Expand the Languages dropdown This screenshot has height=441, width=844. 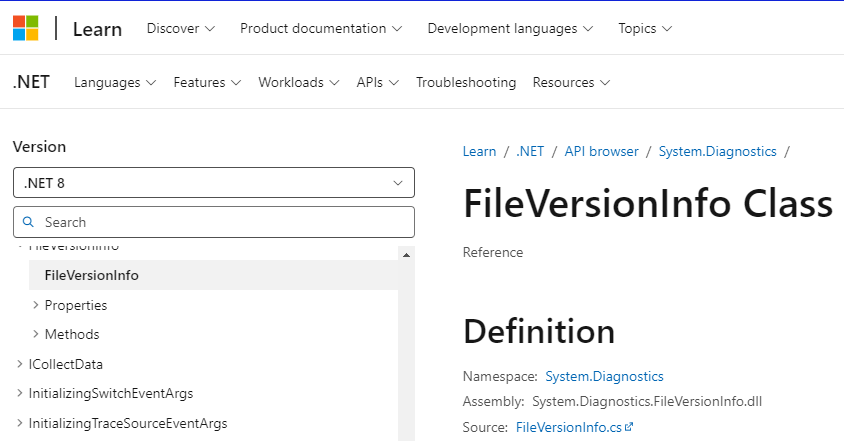115,82
